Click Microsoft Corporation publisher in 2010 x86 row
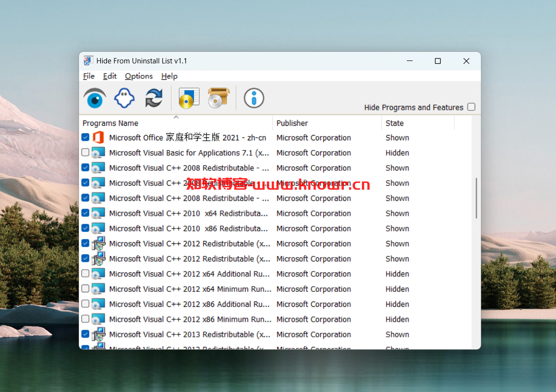This screenshot has width=556, height=392. click(313, 228)
